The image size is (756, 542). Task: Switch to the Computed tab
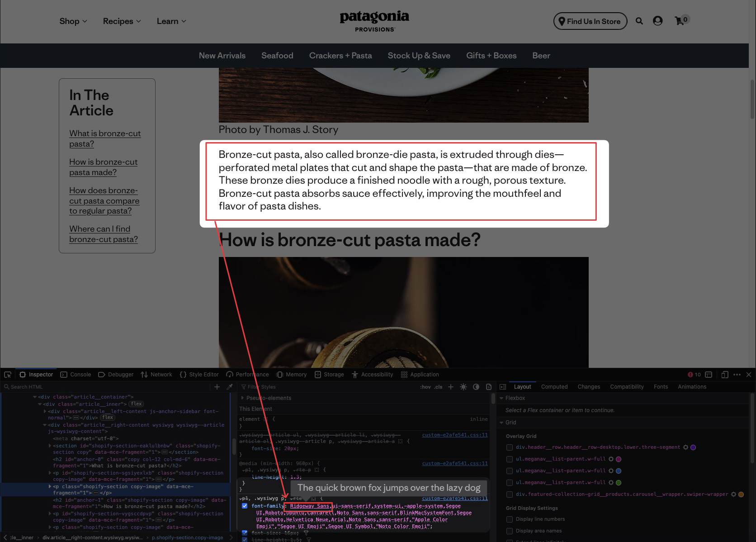coord(554,387)
